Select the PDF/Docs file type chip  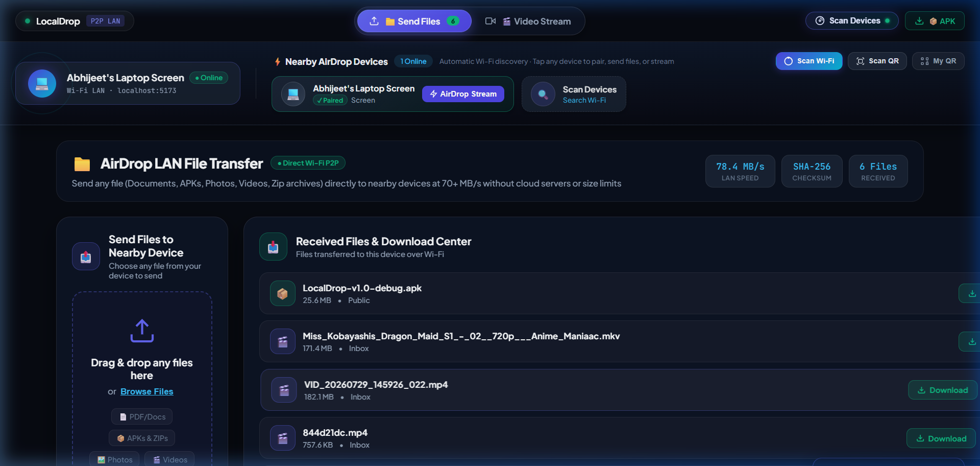(142, 417)
